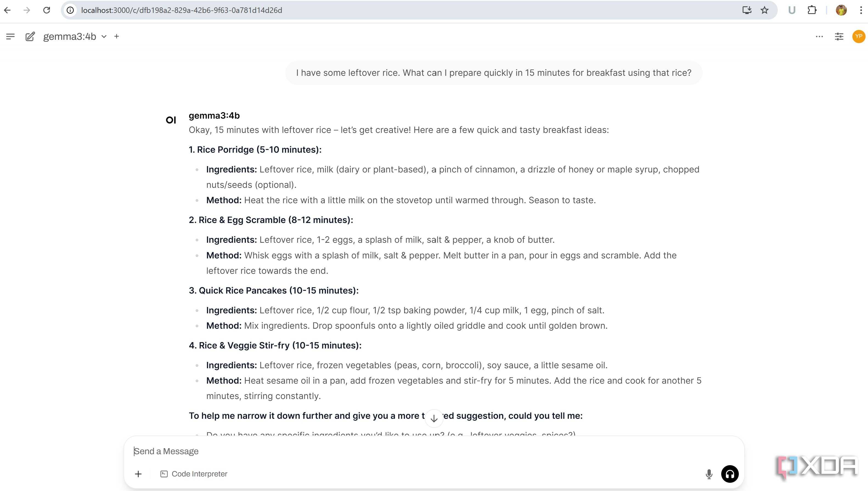Image resolution: width=868 pixels, height=491 pixels.
Task: Expand the gemma3:4b model dropdown
Action: click(x=75, y=37)
